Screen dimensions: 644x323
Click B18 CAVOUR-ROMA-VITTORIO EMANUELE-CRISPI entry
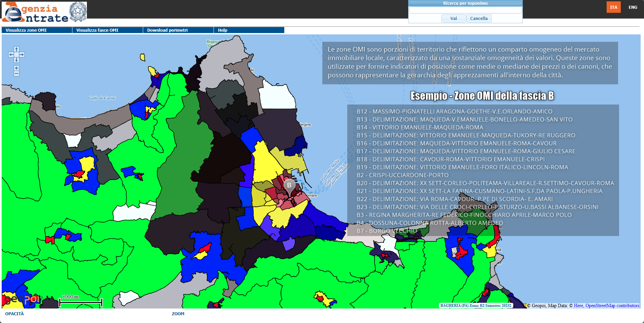click(x=451, y=159)
